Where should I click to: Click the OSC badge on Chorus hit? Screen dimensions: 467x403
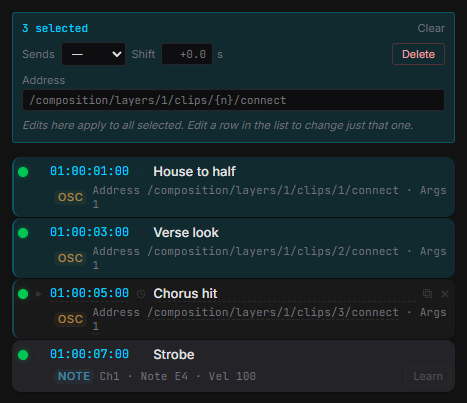70,319
